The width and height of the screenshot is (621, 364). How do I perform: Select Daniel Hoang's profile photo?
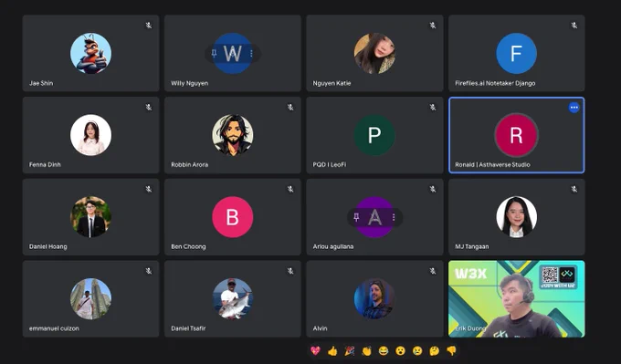click(90, 217)
